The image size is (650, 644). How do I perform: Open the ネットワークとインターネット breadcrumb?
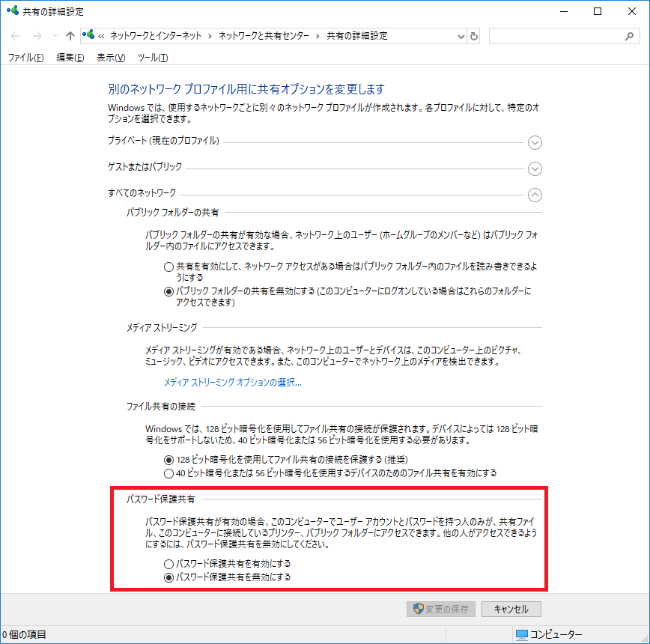[156, 36]
